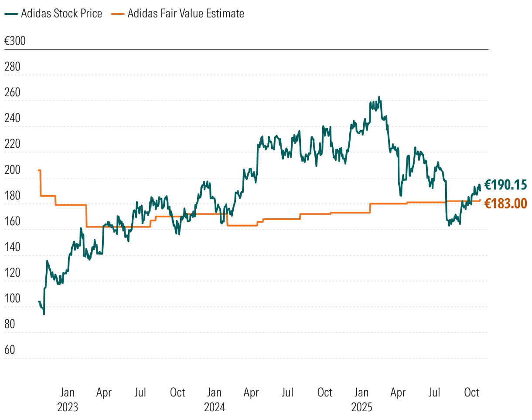Click the €190.15 stock price end label
The height and width of the screenshot is (420, 532).
(506, 185)
